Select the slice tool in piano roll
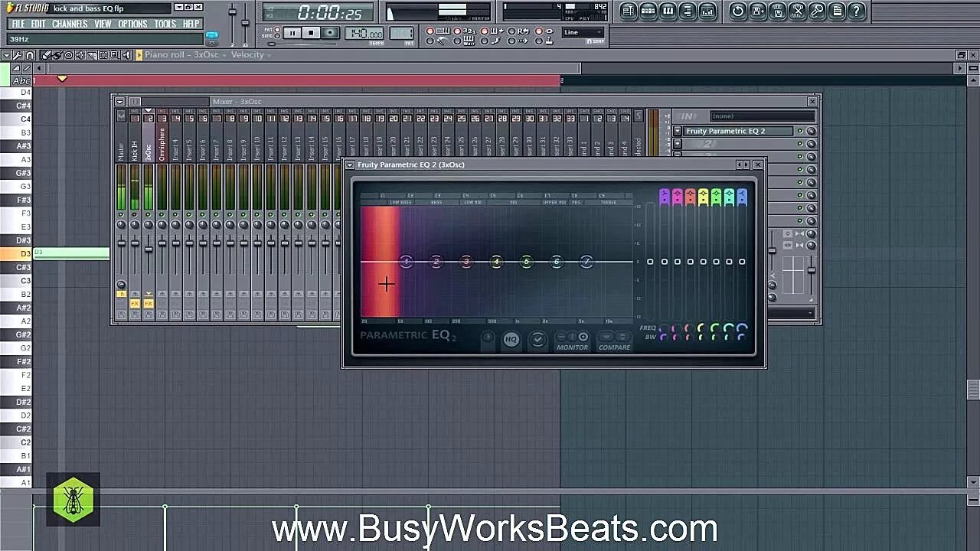Viewport: 980px width, 551px height. point(92,55)
